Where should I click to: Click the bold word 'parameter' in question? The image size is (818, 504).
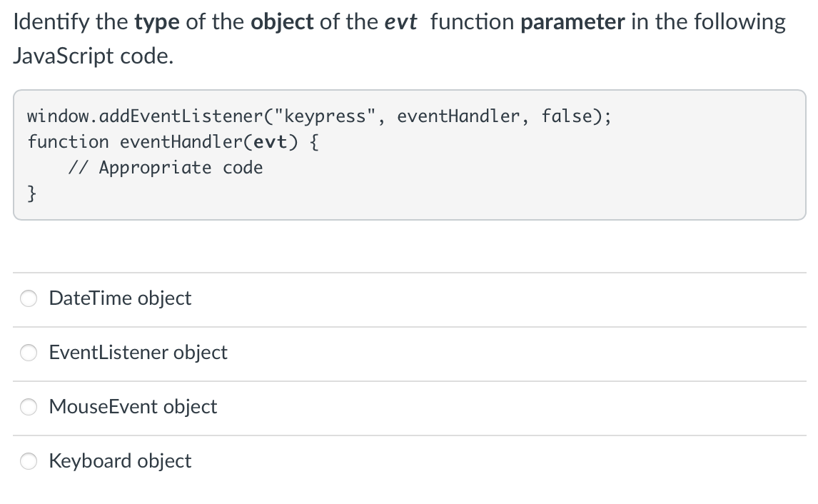tap(572, 22)
